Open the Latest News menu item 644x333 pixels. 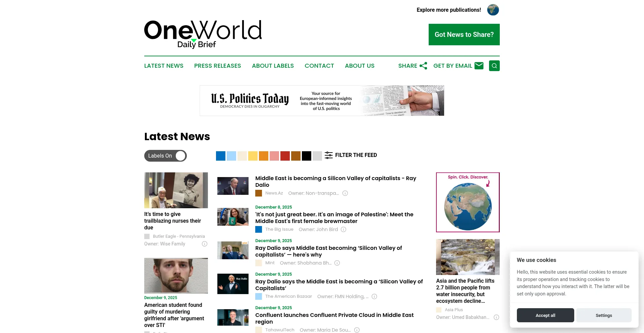tap(164, 66)
